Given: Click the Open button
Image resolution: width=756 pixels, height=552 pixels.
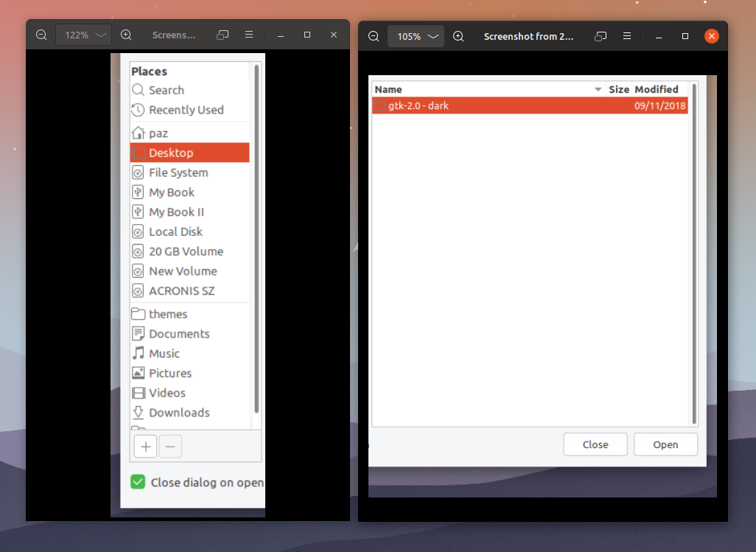Looking at the screenshot, I should pyautogui.click(x=665, y=444).
